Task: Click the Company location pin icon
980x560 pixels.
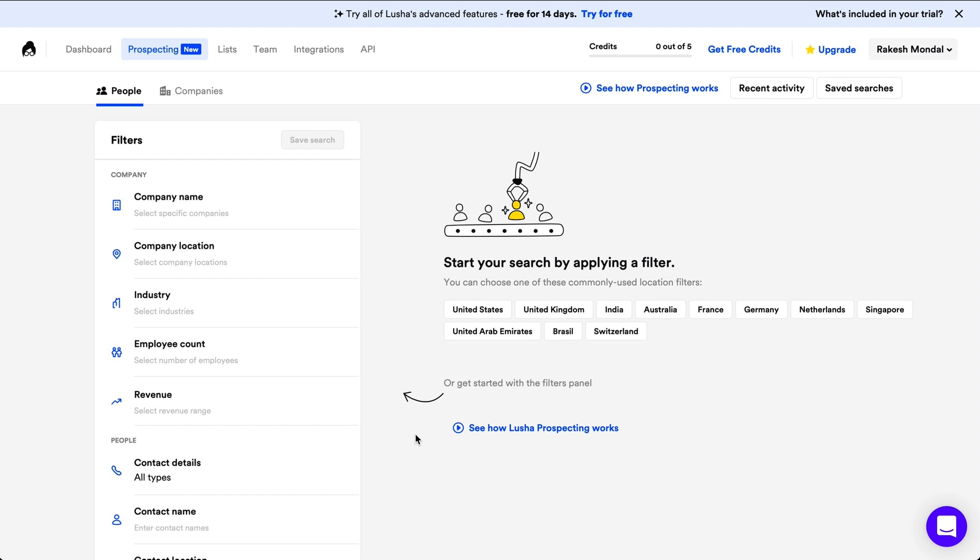Action: coord(117,254)
